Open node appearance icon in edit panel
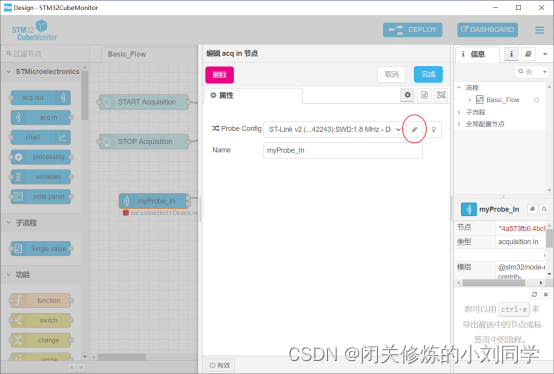The width and height of the screenshot is (554, 374). pyautogui.click(x=441, y=95)
